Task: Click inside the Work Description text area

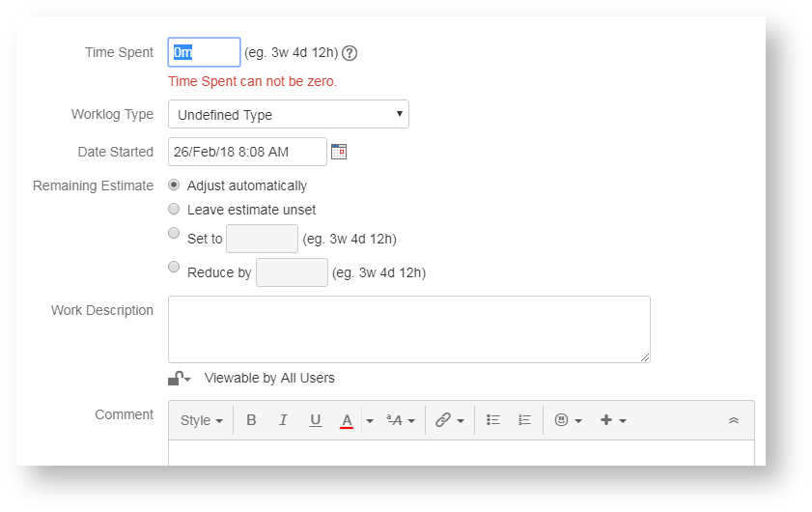Action: pyautogui.click(x=408, y=329)
